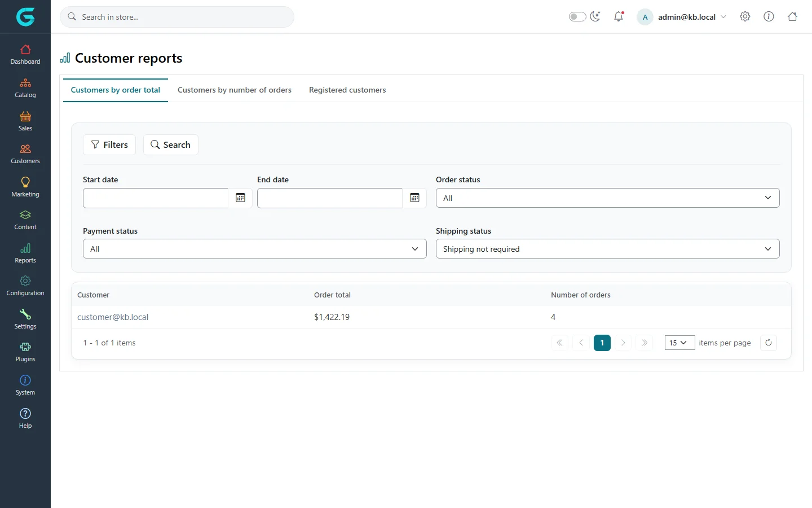Click the page 1 pagination button
This screenshot has width=812, height=508.
[602, 343]
